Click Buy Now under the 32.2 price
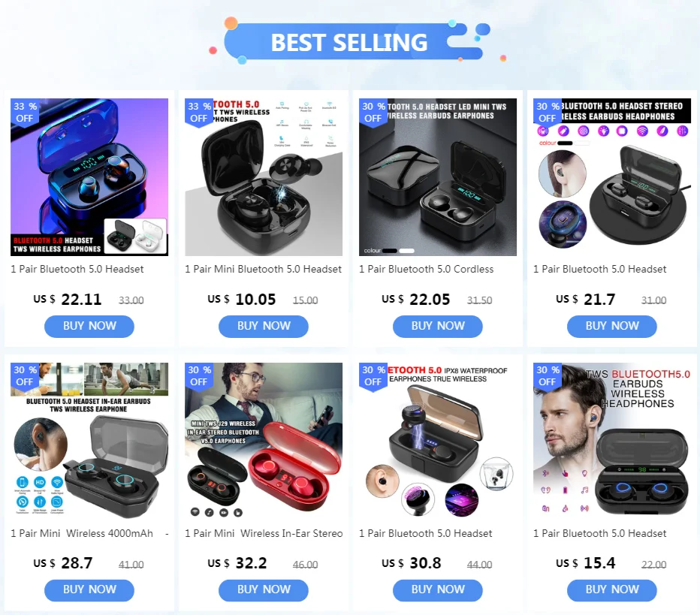The height and width of the screenshot is (615, 700). (x=264, y=590)
